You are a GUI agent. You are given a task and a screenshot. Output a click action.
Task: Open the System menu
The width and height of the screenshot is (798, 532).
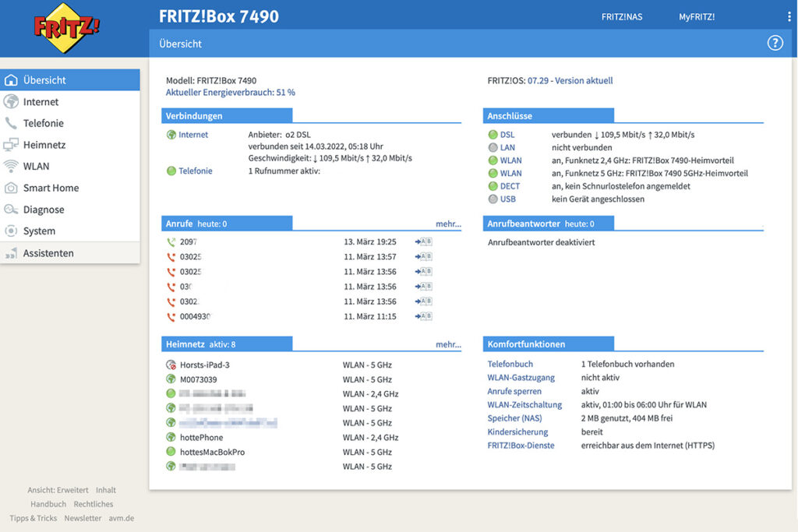click(70, 231)
